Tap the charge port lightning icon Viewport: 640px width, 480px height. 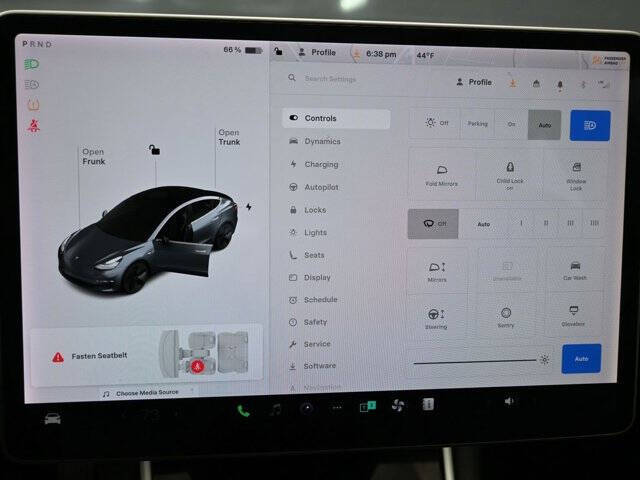[249, 207]
